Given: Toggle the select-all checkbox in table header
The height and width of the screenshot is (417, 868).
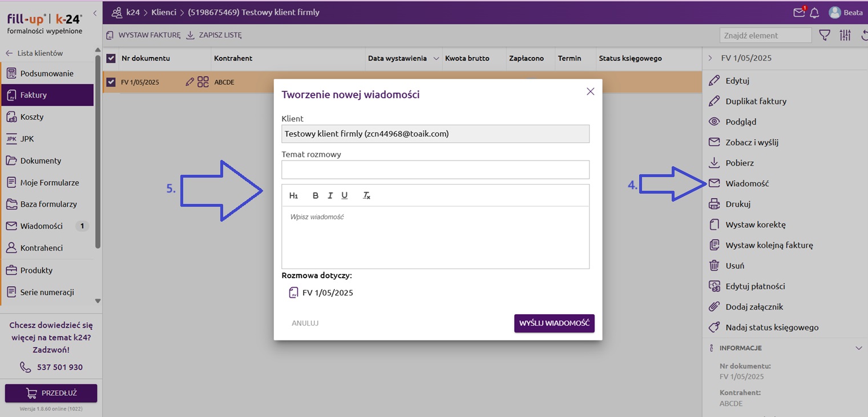Looking at the screenshot, I should coord(111,58).
